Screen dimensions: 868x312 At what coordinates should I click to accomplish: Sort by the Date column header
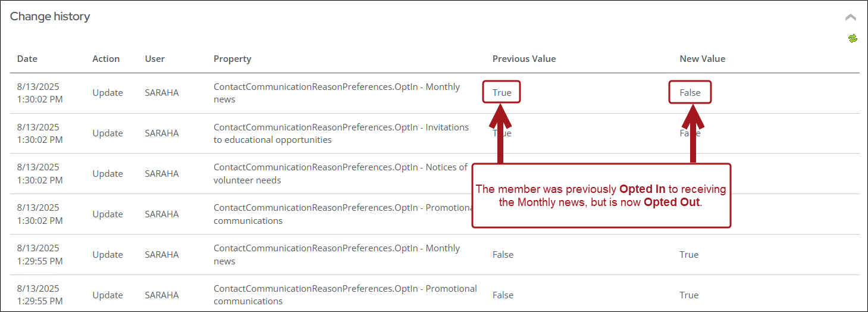pyautogui.click(x=27, y=59)
